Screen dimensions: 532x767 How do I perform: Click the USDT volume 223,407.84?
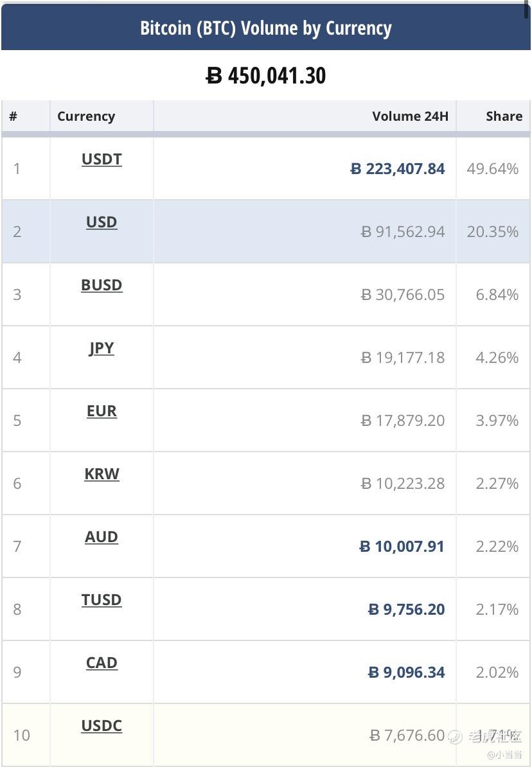[398, 169]
